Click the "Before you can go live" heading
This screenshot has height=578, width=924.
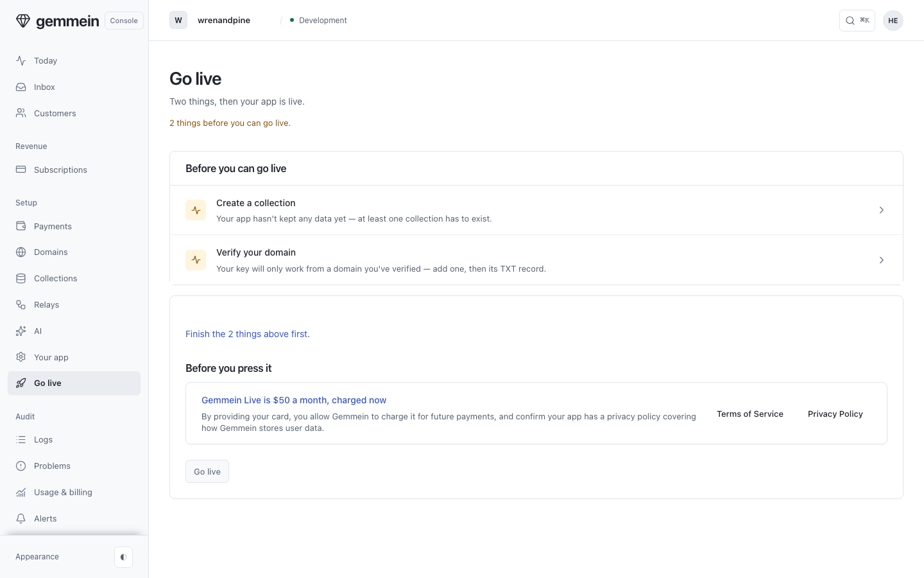pyautogui.click(x=236, y=168)
